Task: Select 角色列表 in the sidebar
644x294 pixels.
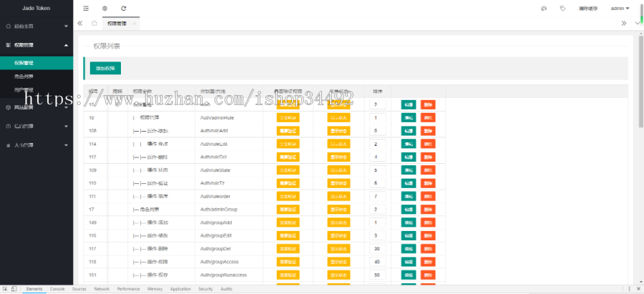Action: coord(24,76)
